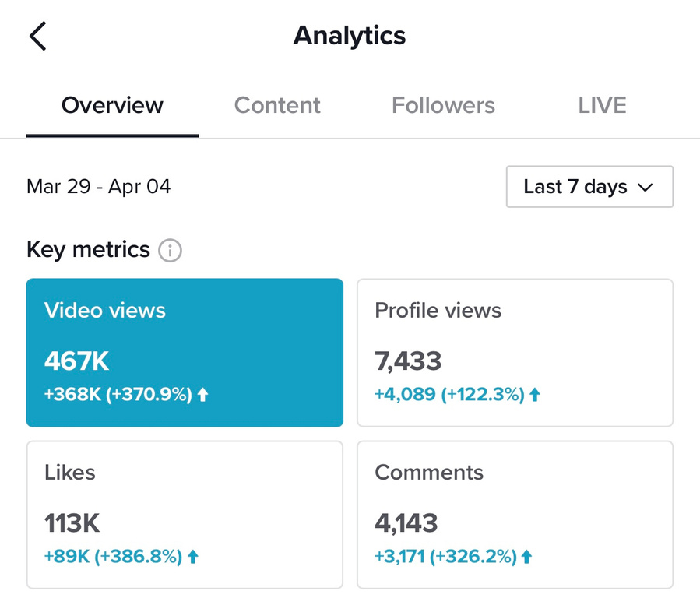Click the Analytics page title
Image resolution: width=700 pixels, height=598 pixels.
tap(350, 36)
